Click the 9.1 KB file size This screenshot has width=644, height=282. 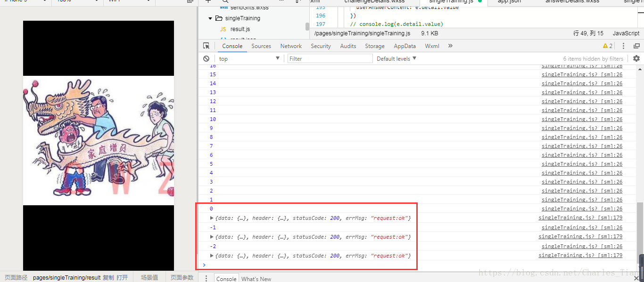tap(429, 33)
